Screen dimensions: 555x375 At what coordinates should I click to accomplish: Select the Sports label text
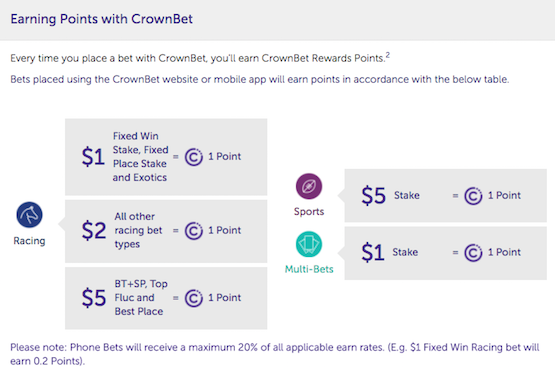pyautogui.click(x=309, y=212)
